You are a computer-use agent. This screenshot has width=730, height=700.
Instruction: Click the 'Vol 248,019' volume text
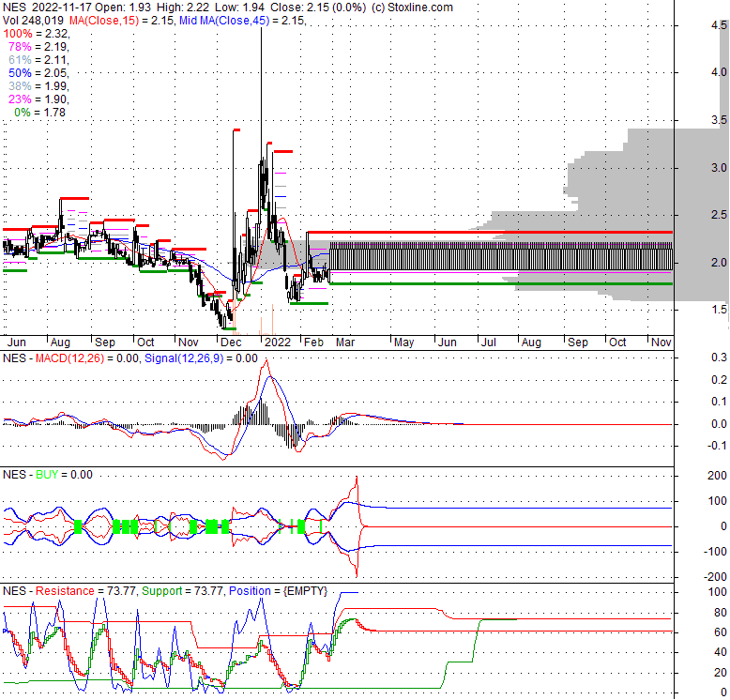point(33,21)
